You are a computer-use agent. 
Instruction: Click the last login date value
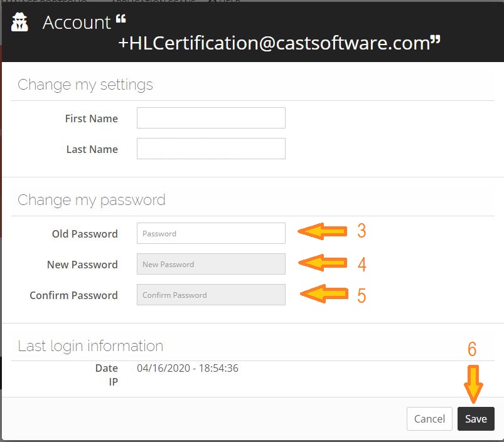(x=188, y=368)
